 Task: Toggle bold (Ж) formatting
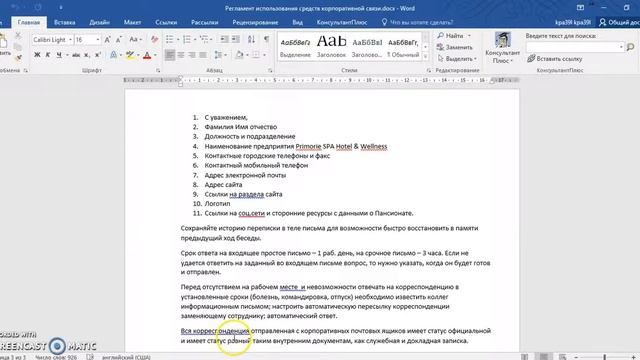click(x=37, y=55)
